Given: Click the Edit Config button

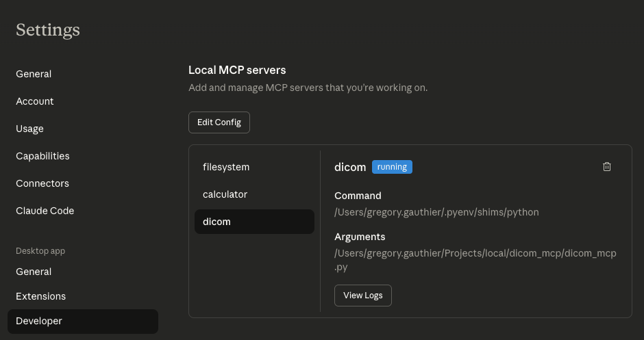Looking at the screenshot, I should [x=219, y=122].
